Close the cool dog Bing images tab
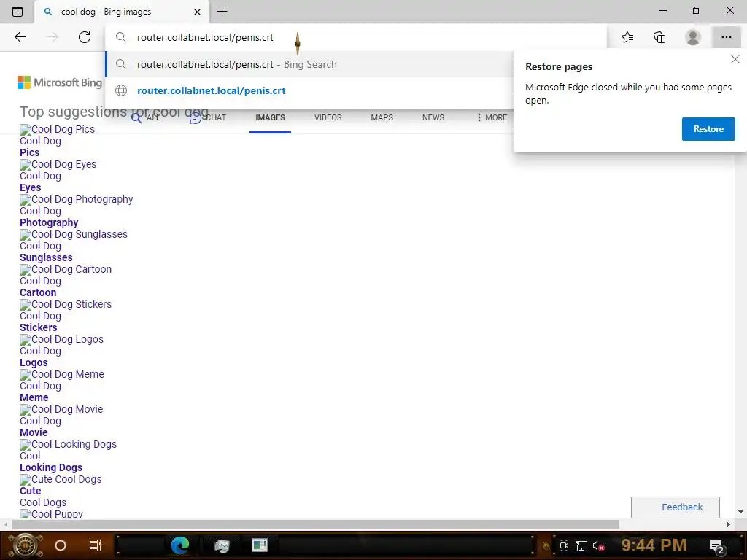This screenshot has height=560, width=747. click(197, 12)
